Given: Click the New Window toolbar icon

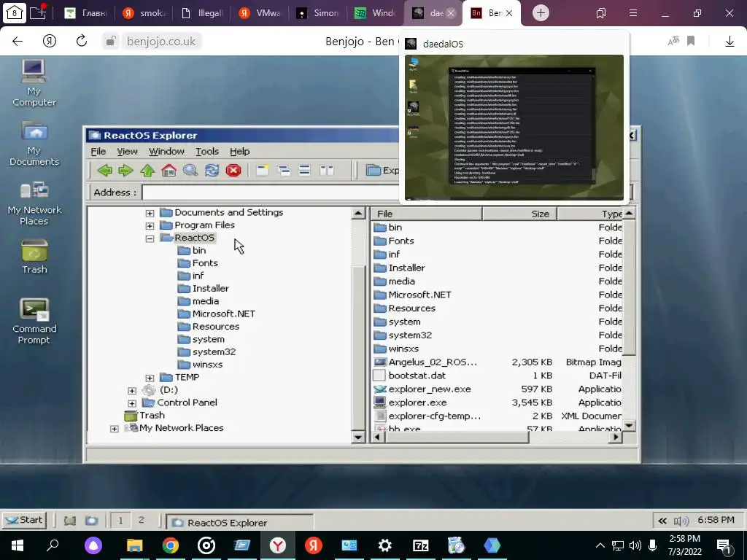Looking at the screenshot, I should point(262,171).
